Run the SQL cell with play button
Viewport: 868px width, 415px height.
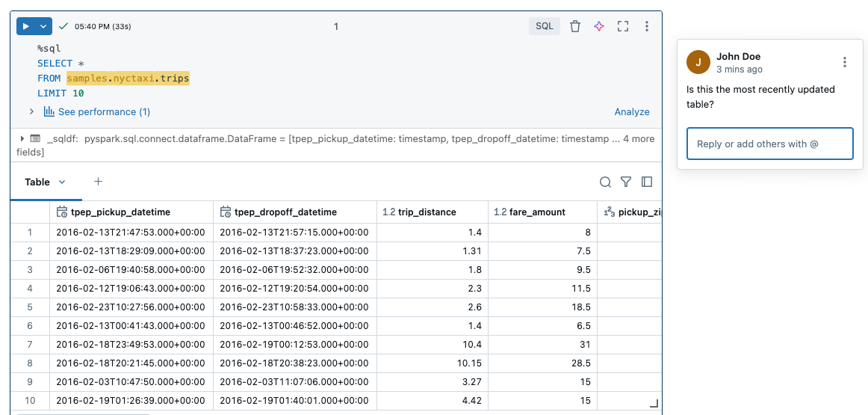coord(26,26)
